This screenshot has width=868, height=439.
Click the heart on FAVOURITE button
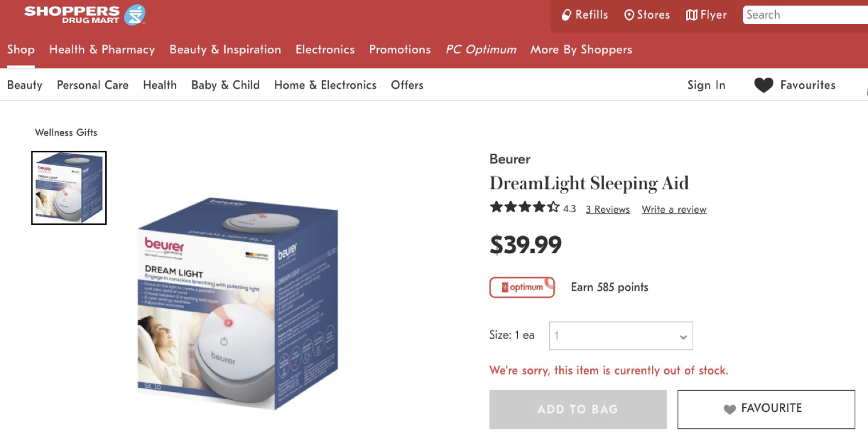tap(729, 409)
